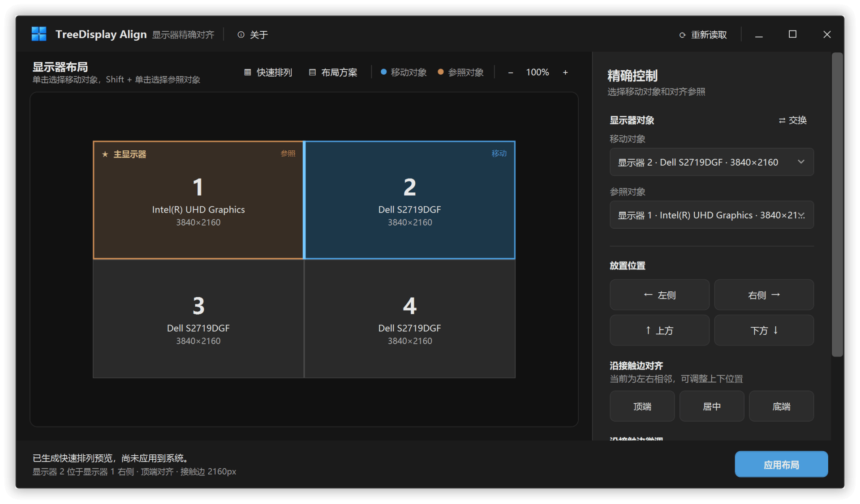The image size is (860, 504).
Task: Align edges to 顶端
Action: click(642, 406)
